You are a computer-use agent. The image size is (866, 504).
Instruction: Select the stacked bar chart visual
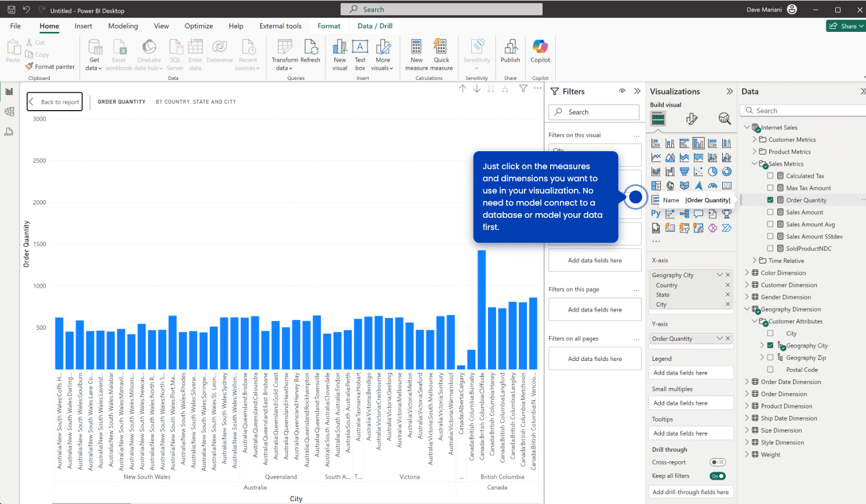pyautogui.click(x=656, y=144)
